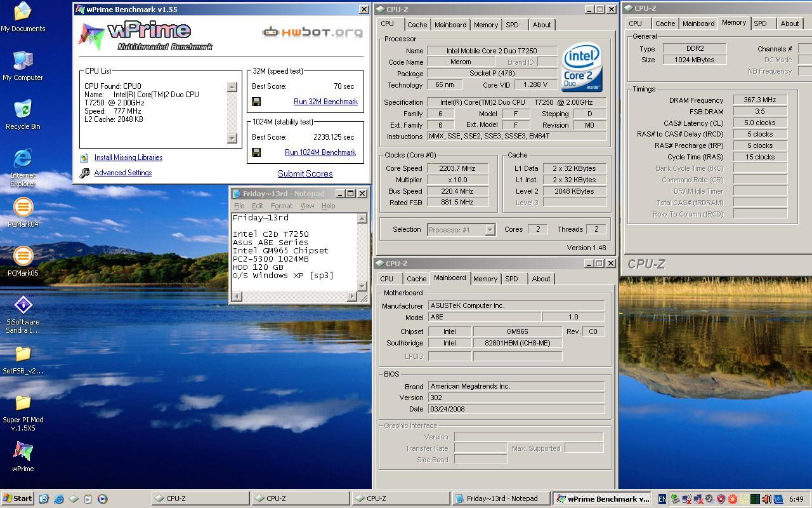The width and height of the screenshot is (812, 508).
Task: Switch to Cache tab in top CPU-Z processor window
Action: coord(417,25)
